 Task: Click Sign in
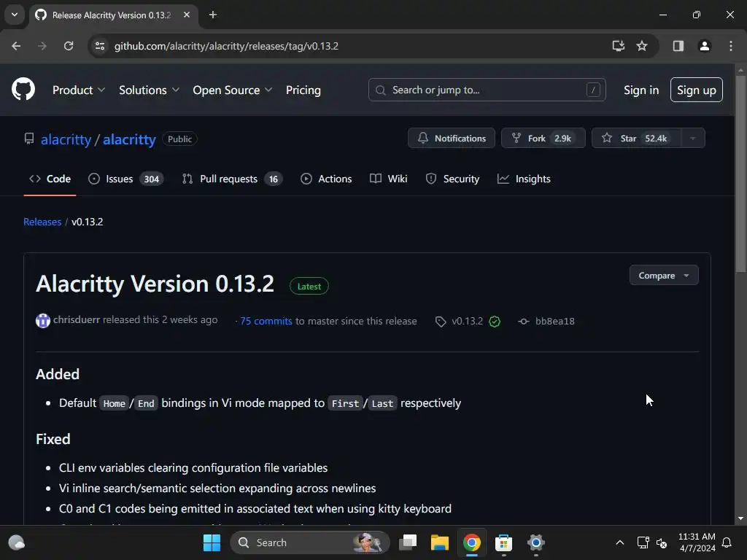[x=641, y=90]
